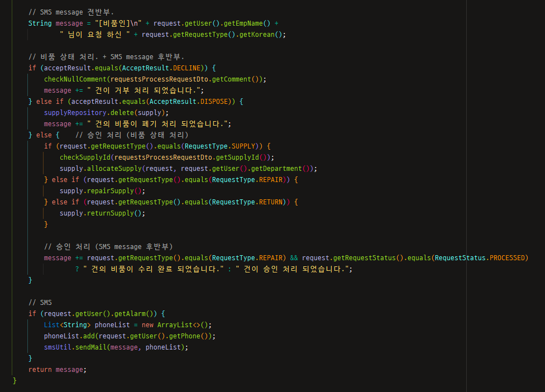Click the AcceptResult.DISPOSE constant
The image size is (545, 392).
point(189,102)
